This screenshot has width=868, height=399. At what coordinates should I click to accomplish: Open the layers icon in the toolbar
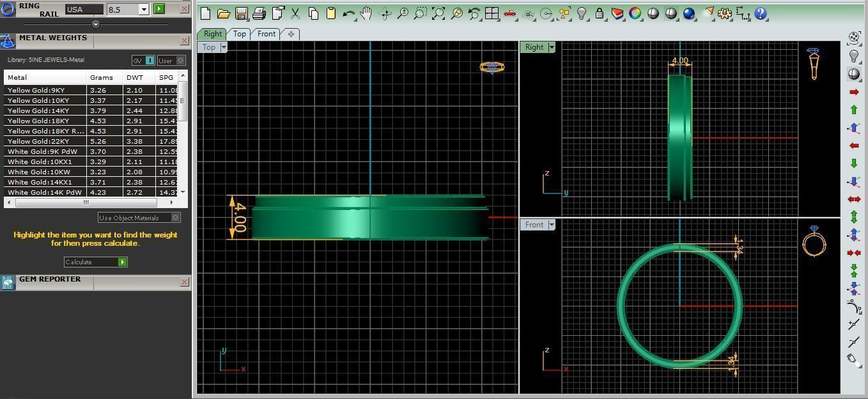(x=617, y=13)
